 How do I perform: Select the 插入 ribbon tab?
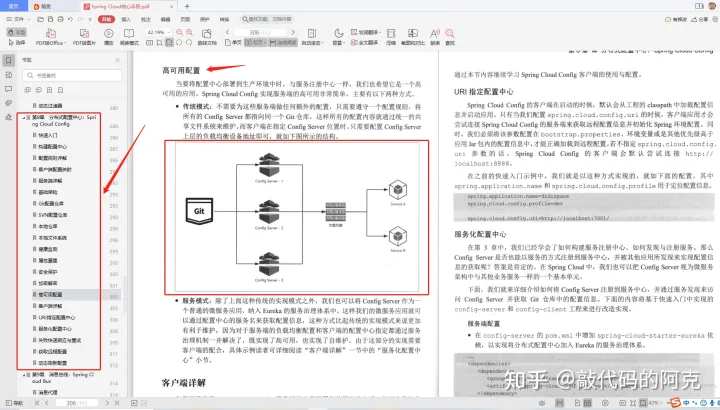click(x=126, y=19)
